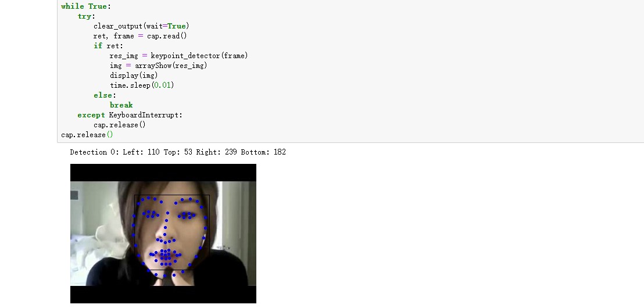Click the top black bar of output image
The height and width of the screenshot is (308, 644).
(x=163, y=173)
